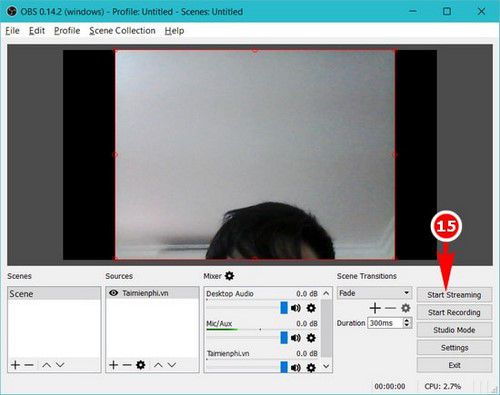Screen dimensions: 500x395
Task: Open the Mixer settings gear
Action: [230, 276]
